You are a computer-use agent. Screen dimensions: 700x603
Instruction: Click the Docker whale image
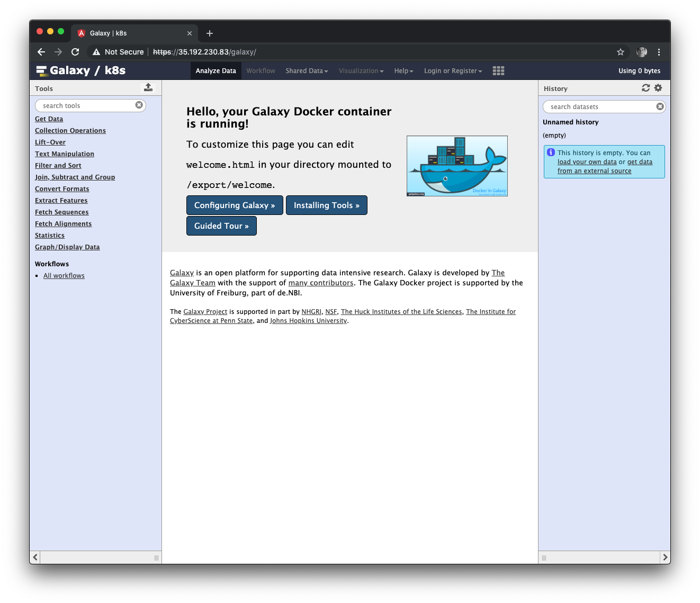coord(457,166)
